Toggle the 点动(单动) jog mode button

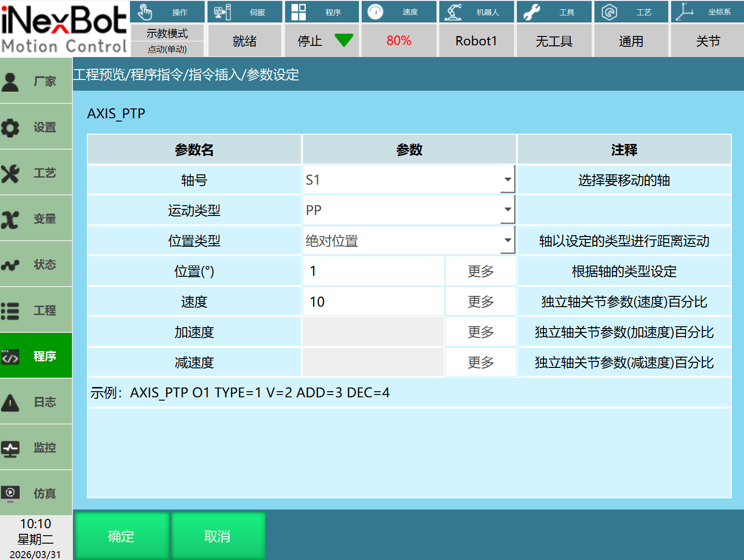coord(167,49)
